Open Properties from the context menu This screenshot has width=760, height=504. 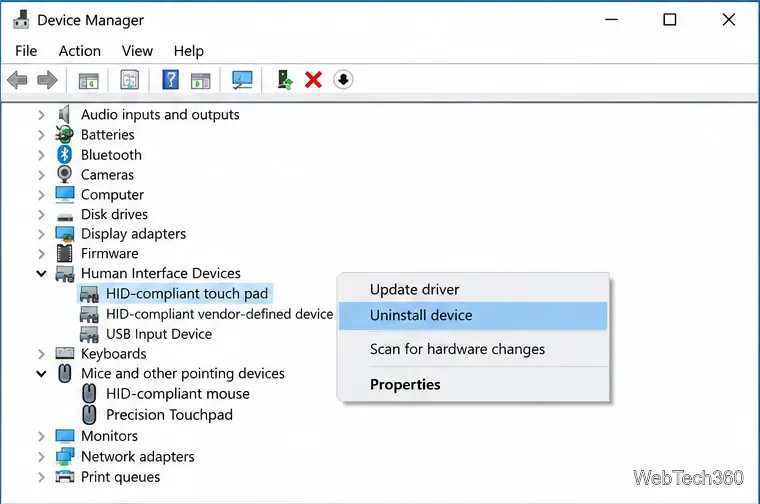[x=473, y=384]
